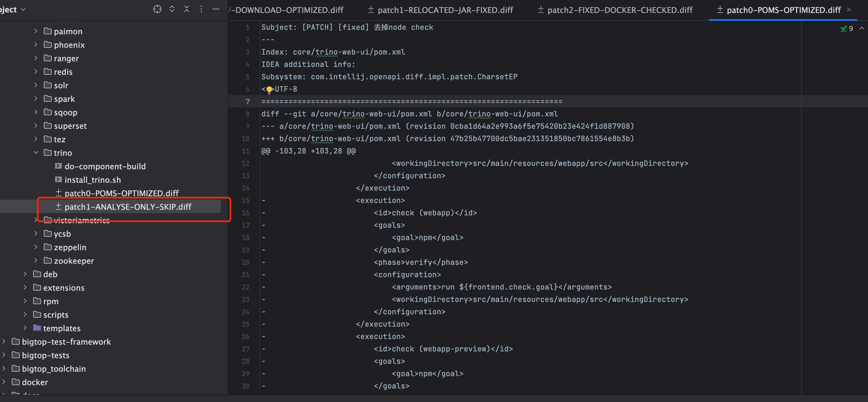Click gutter line number 7
This screenshot has height=402, width=868.
[248, 101]
